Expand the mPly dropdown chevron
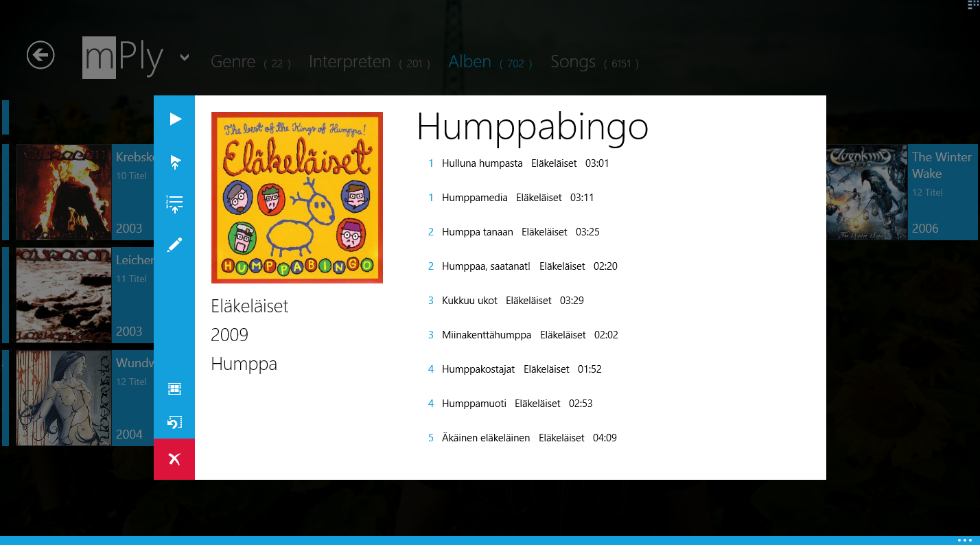980x545 pixels. 185,57
